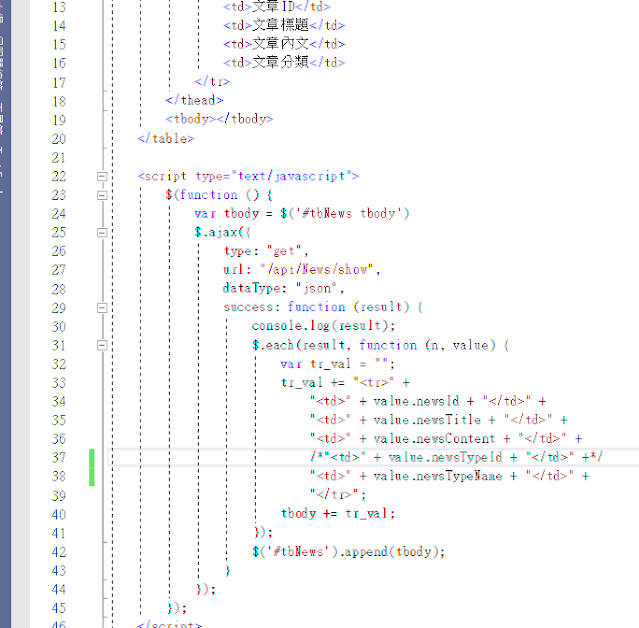Click the '</thead>' closing tag
This screenshot has height=628, width=639.
coord(194,100)
